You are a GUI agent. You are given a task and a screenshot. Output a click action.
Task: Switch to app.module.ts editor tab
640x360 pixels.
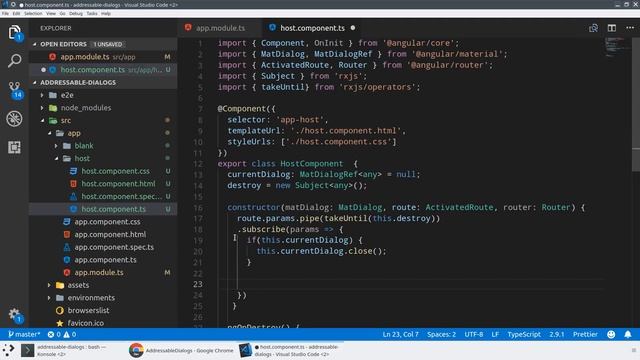[x=220, y=28]
